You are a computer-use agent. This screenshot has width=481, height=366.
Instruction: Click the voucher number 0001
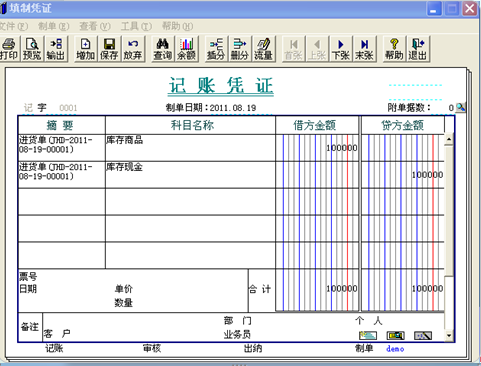[68, 108]
